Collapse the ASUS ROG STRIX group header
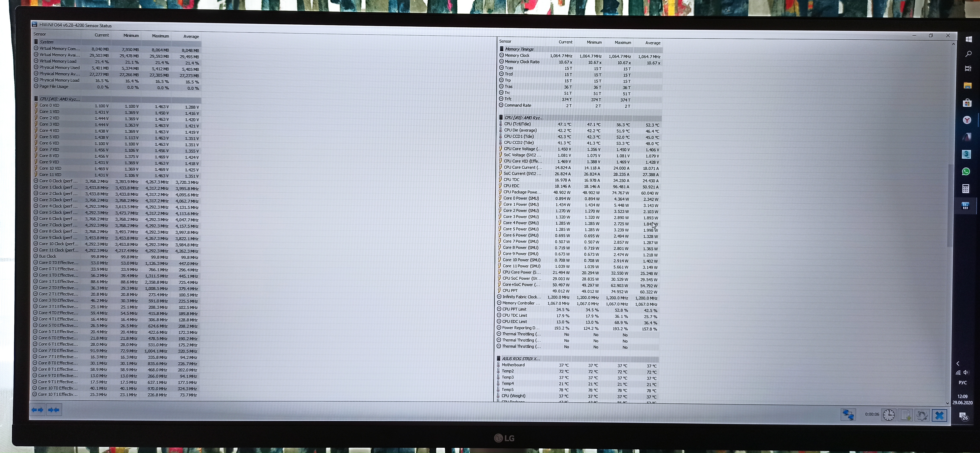980x453 pixels. [521, 359]
